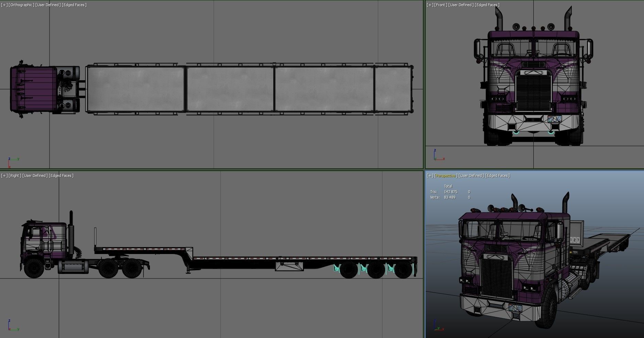Select the trailer rear wheels in Right viewport

[x=375, y=270]
